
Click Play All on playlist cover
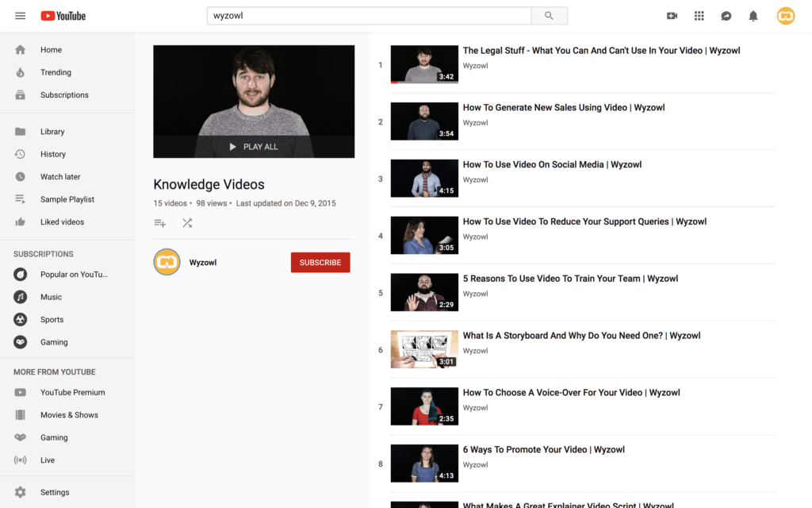254,147
